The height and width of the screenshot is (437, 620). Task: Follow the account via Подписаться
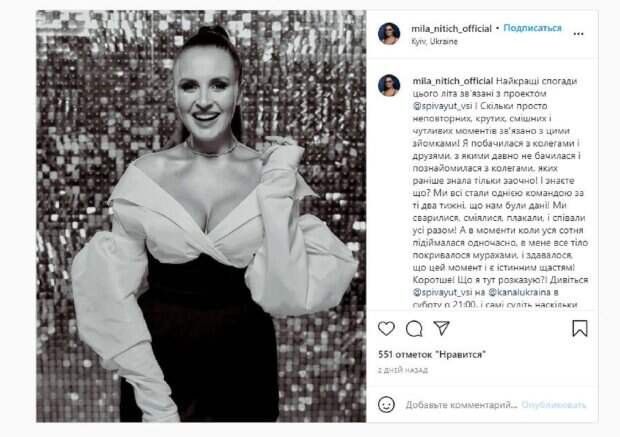[532, 28]
